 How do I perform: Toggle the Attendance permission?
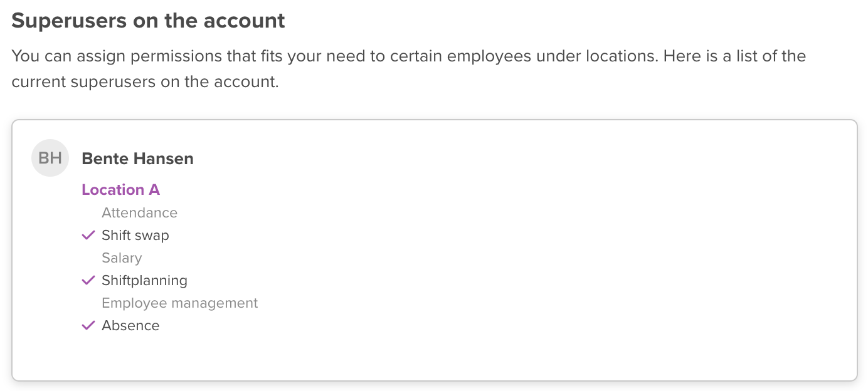point(139,213)
